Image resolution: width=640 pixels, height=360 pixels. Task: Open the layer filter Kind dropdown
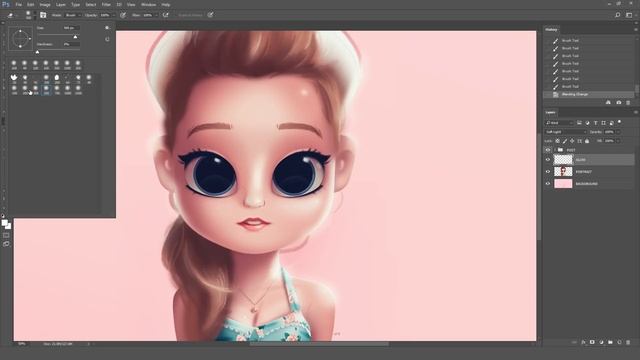coord(560,122)
